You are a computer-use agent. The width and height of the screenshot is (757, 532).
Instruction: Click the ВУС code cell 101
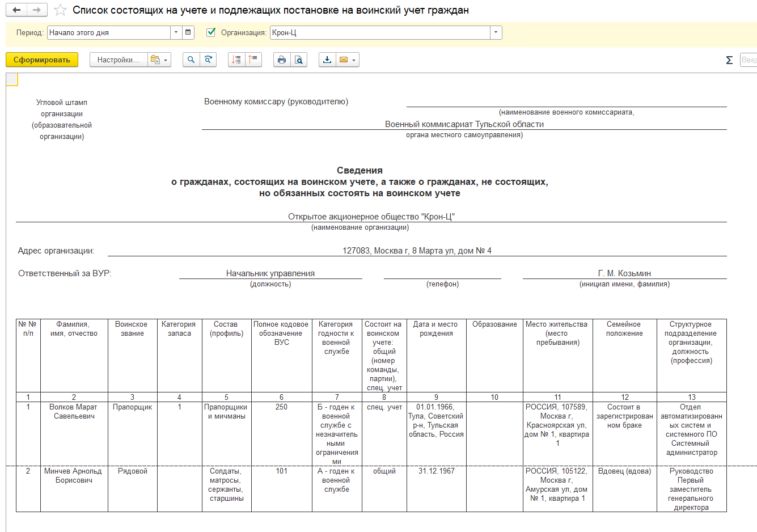click(x=282, y=489)
